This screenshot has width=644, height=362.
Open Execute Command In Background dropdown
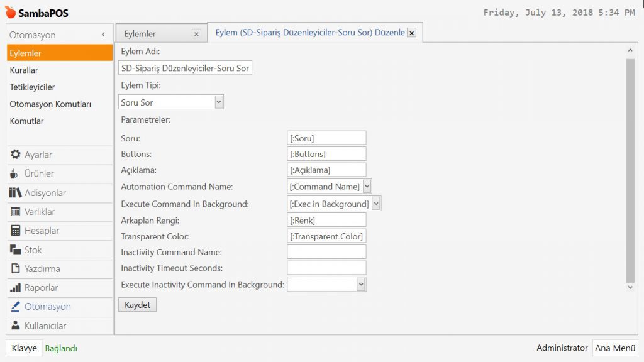tap(376, 204)
